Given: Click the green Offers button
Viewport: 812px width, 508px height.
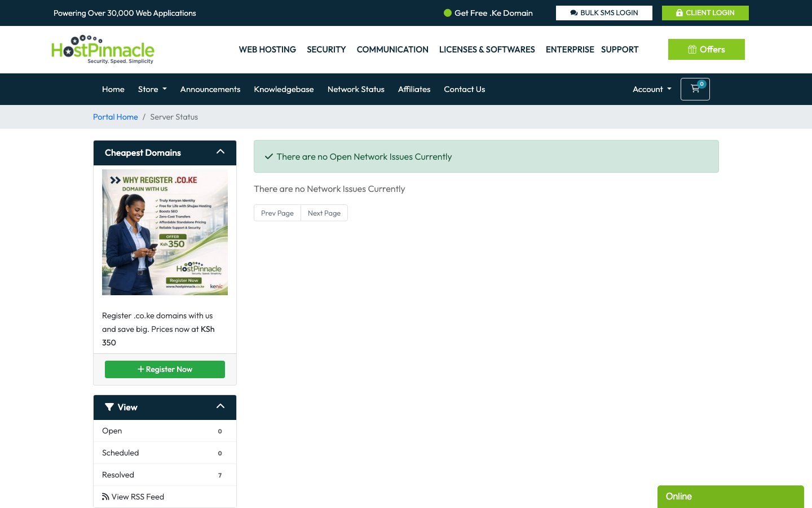Looking at the screenshot, I should (x=707, y=50).
